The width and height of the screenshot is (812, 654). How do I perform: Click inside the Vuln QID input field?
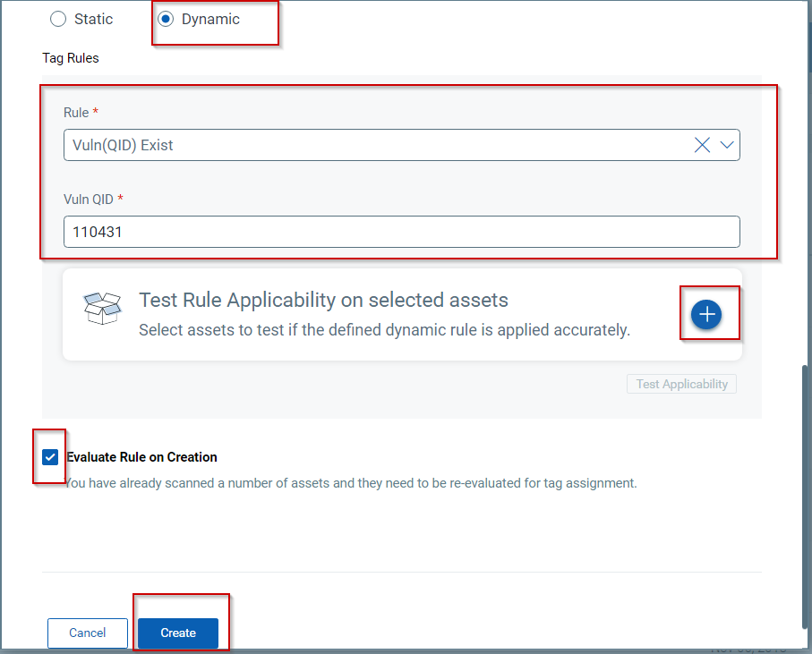click(401, 231)
